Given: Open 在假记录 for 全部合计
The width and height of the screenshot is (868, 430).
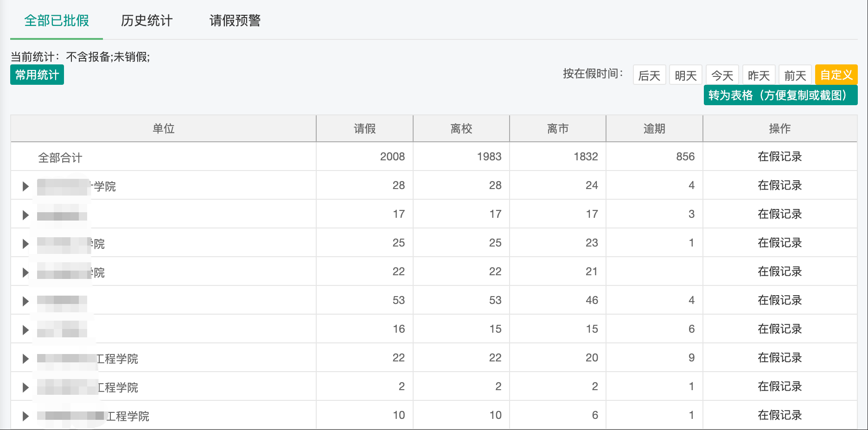Looking at the screenshot, I should 780,157.
